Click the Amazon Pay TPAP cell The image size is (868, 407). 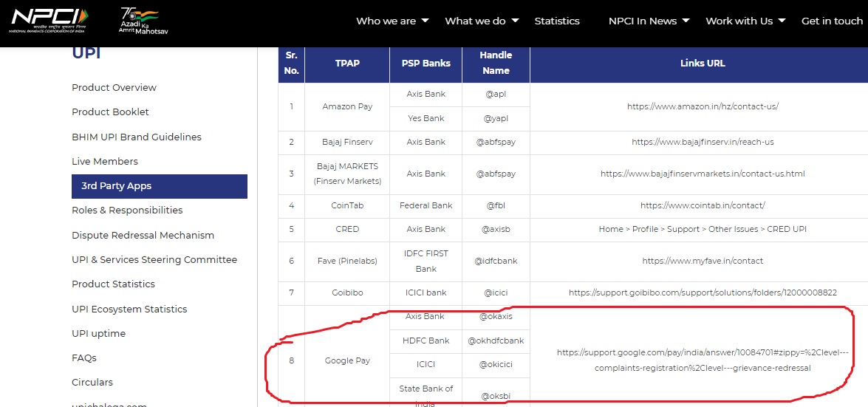coord(347,106)
